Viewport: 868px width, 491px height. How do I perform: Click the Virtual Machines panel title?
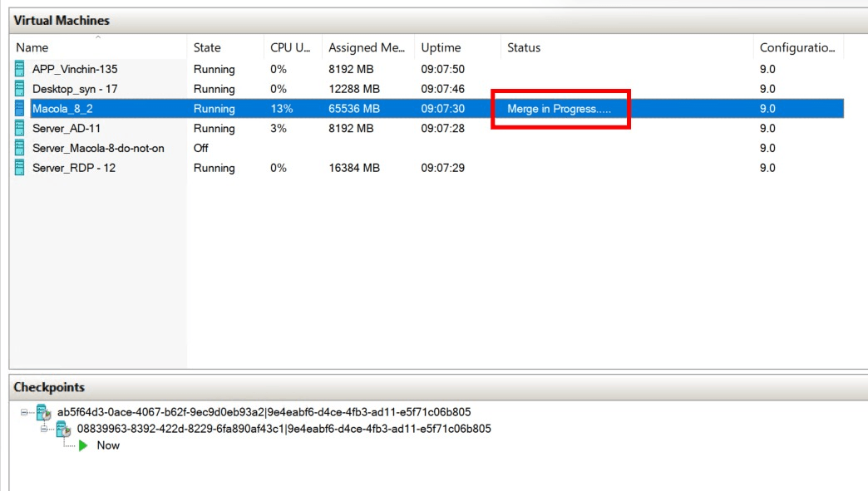[x=62, y=21]
